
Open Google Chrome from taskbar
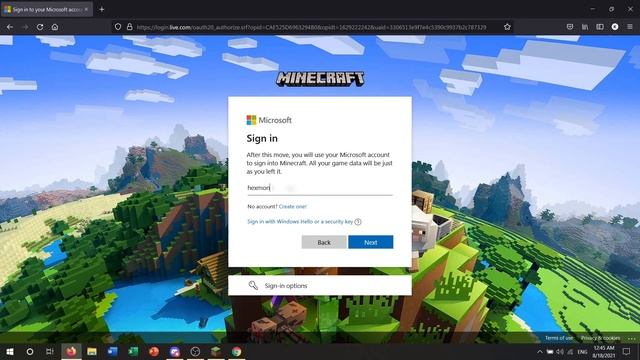236,351
